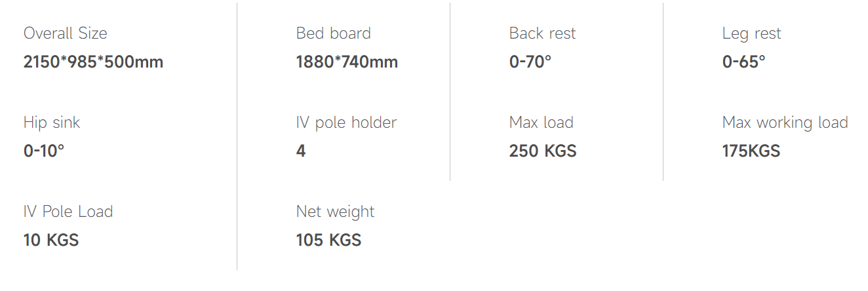This screenshot has height=291, width=868.
Task: Click the Back rest label
Action: (x=542, y=33)
